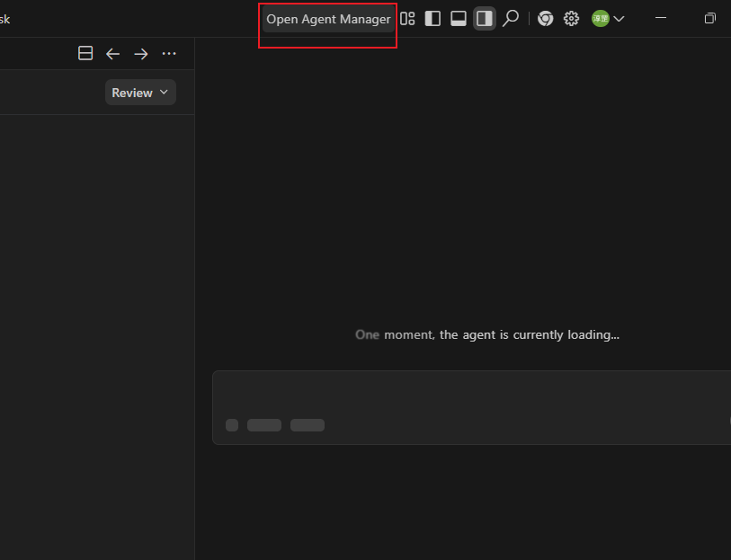This screenshot has height=560, width=731.
Task: Toggle the primary side bar
Action: pos(432,19)
